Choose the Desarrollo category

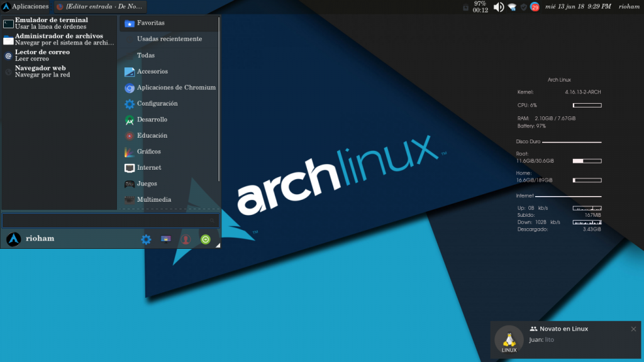click(169, 119)
